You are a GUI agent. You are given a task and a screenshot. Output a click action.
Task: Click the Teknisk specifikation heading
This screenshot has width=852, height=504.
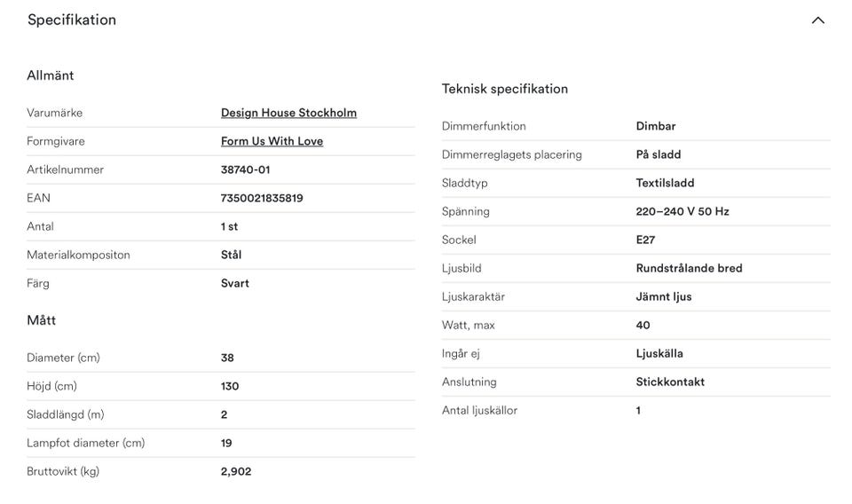tap(505, 89)
